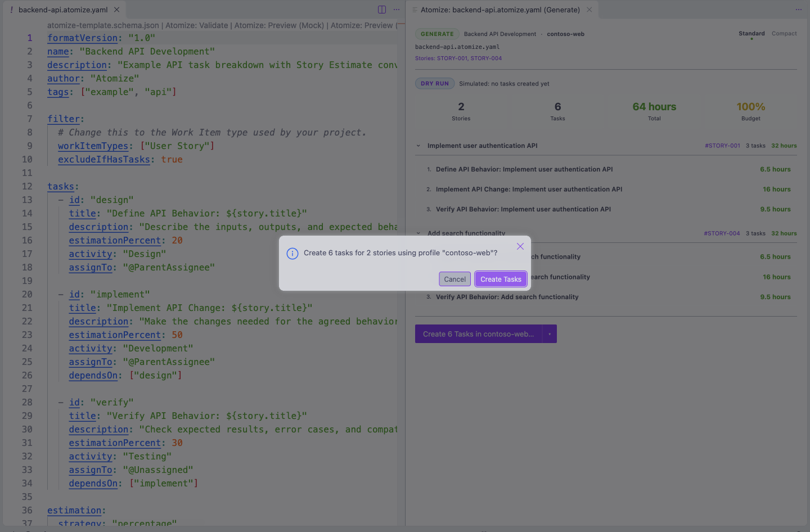
Task: Collapse the Add search functionality story
Action: point(418,233)
